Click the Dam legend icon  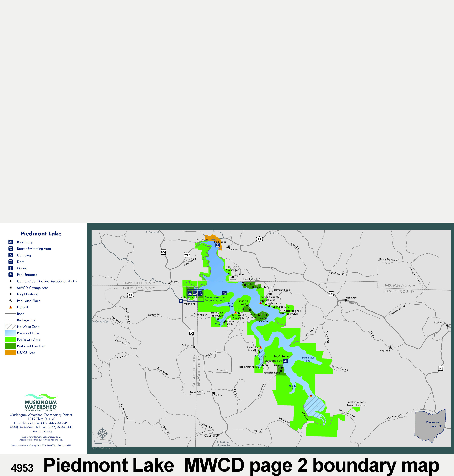click(x=10, y=262)
